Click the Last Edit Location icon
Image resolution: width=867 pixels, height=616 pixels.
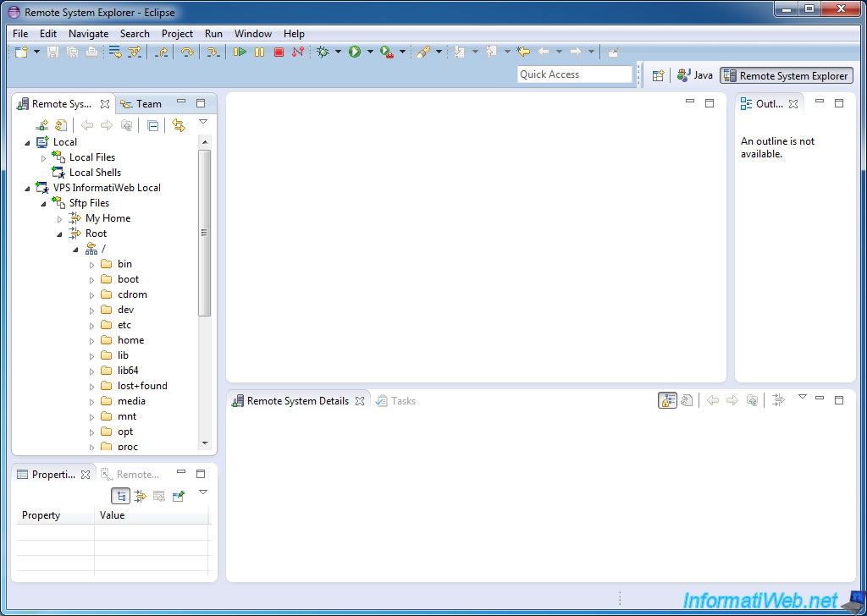pyautogui.click(x=523, y=52)
